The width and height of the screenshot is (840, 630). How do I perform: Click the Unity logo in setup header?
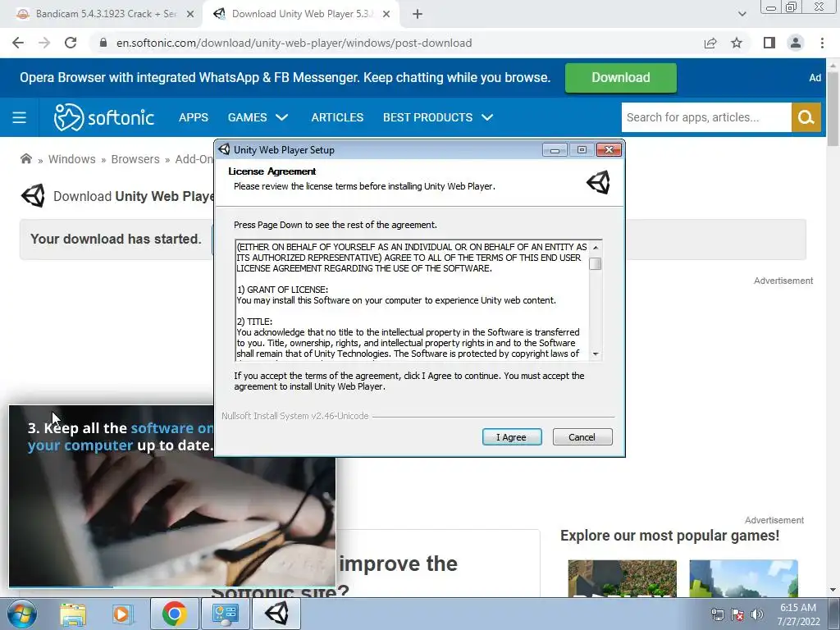[598, 183]
